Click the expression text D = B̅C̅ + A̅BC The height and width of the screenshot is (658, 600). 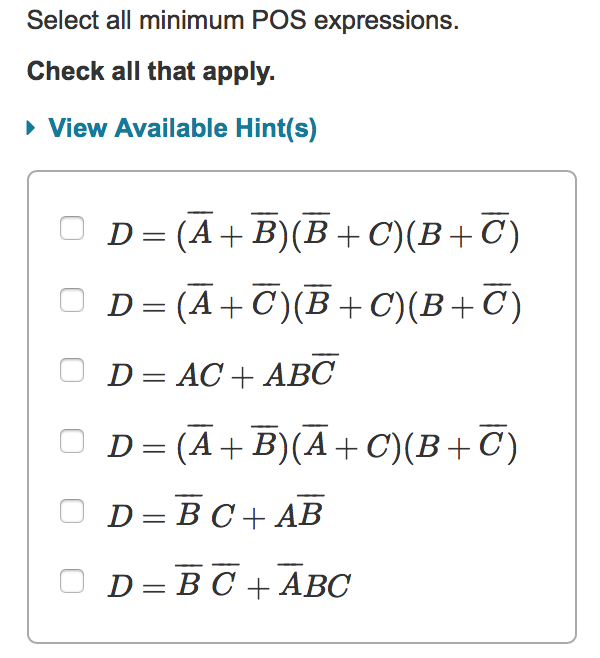pyautogui.click(x=229, y=582)
